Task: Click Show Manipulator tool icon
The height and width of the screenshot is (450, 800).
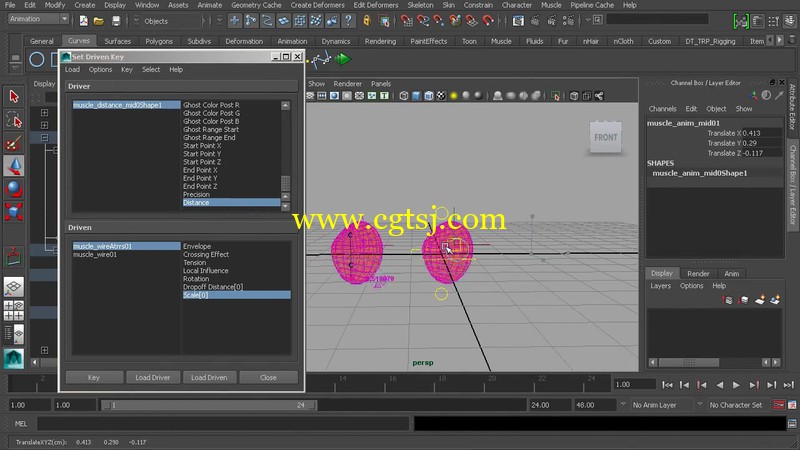Action: click(x=14, y=257)
